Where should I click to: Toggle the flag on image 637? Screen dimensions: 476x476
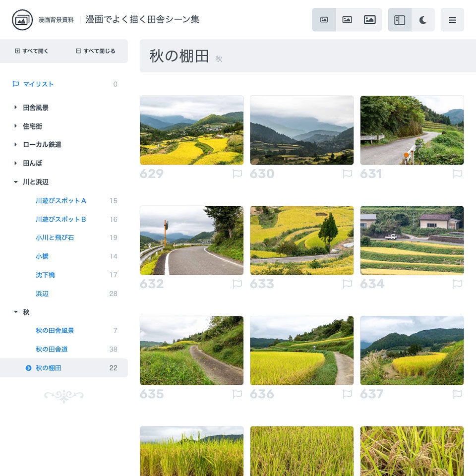458,395
